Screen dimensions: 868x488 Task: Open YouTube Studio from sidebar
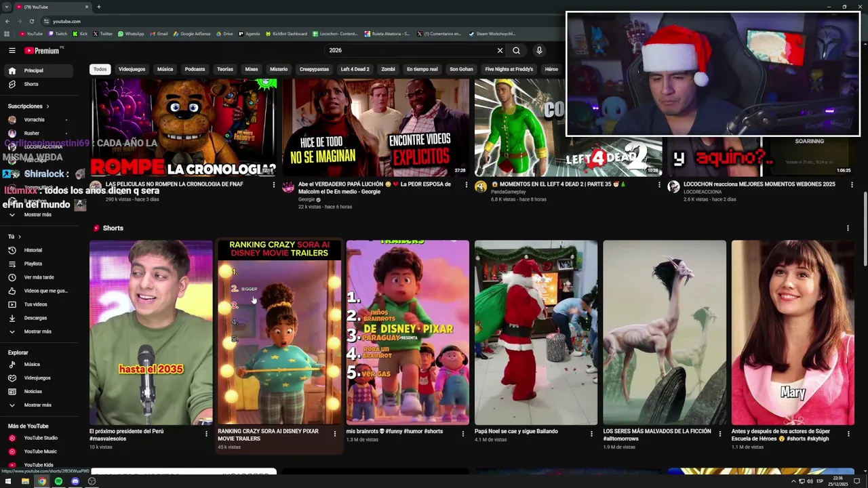pos(41,438)
